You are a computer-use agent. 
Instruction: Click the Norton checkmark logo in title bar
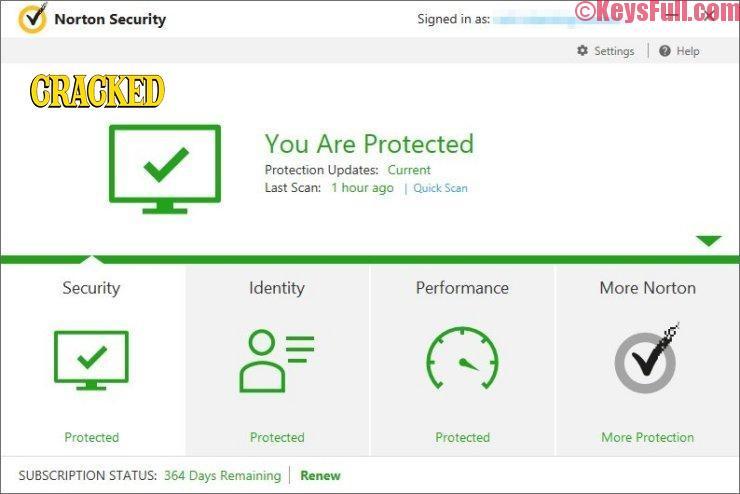click(x=32, y=18)
